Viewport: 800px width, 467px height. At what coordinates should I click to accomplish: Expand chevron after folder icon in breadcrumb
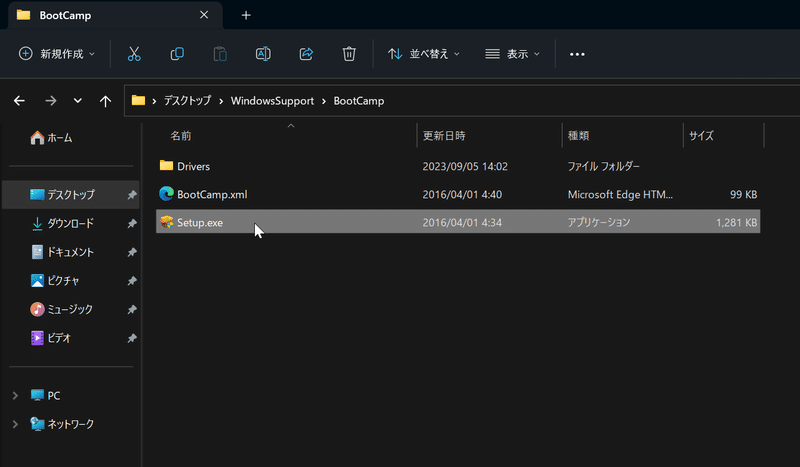(154, 101)
